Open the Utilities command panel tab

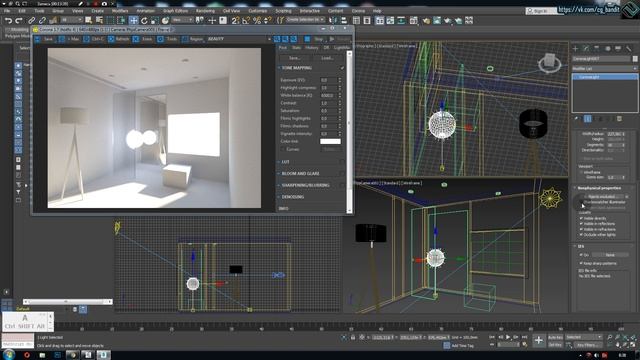(629, 49)
